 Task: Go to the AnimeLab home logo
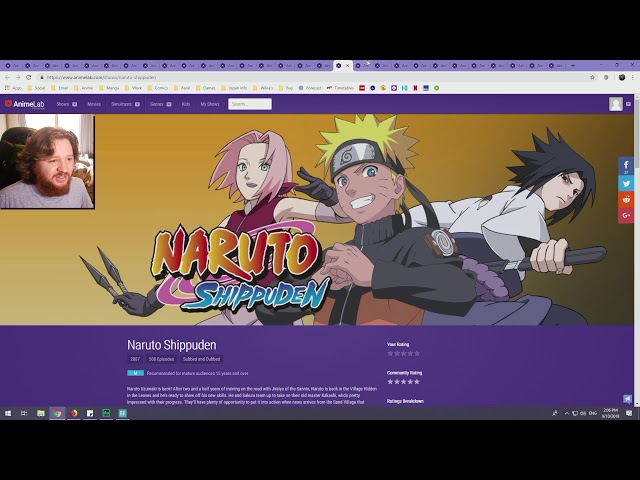(x=24, y=104)
